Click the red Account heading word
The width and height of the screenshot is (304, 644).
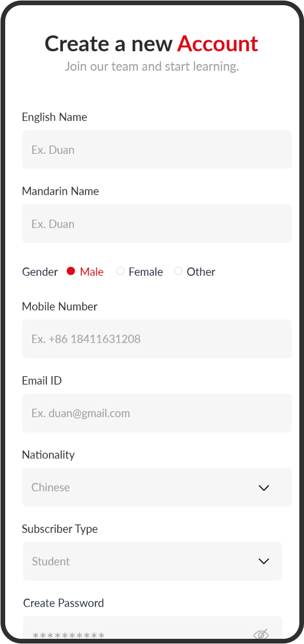(x=217, y=44)
